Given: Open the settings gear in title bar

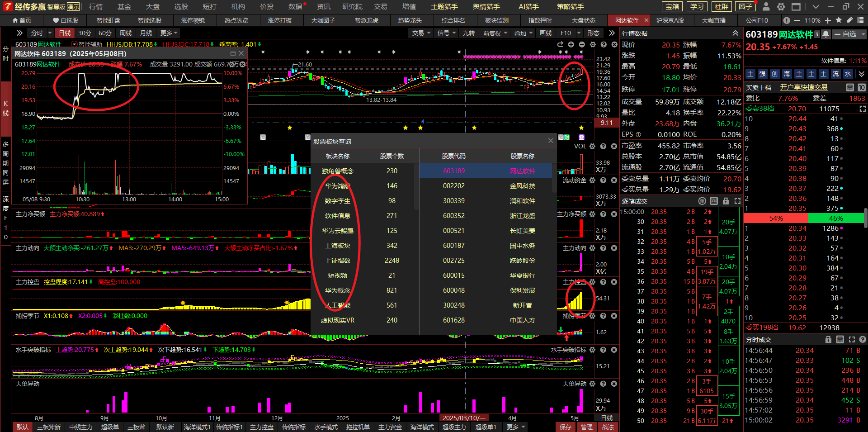Looking at the screenshot, I should 781,6.
